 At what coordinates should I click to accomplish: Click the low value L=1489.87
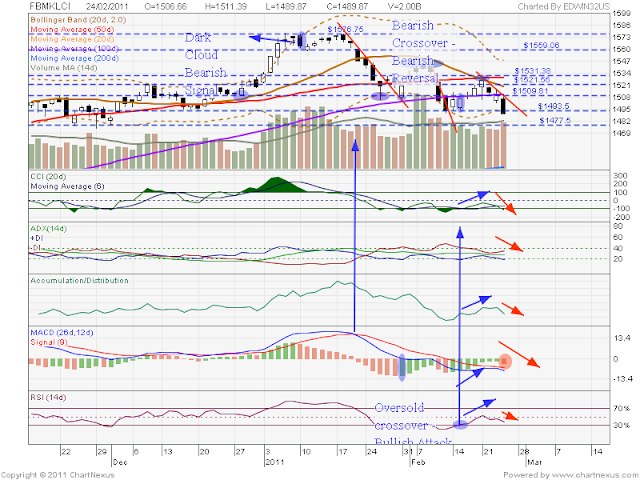click(287, 7)
